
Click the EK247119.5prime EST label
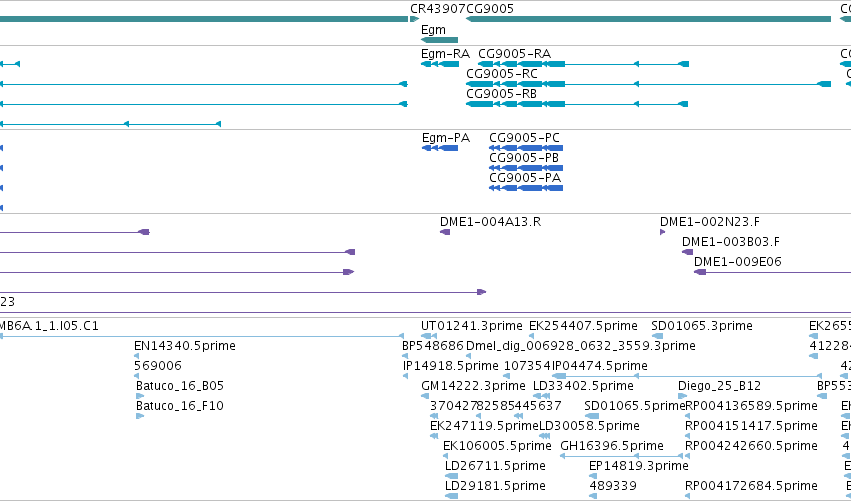[x=484, y=426]
